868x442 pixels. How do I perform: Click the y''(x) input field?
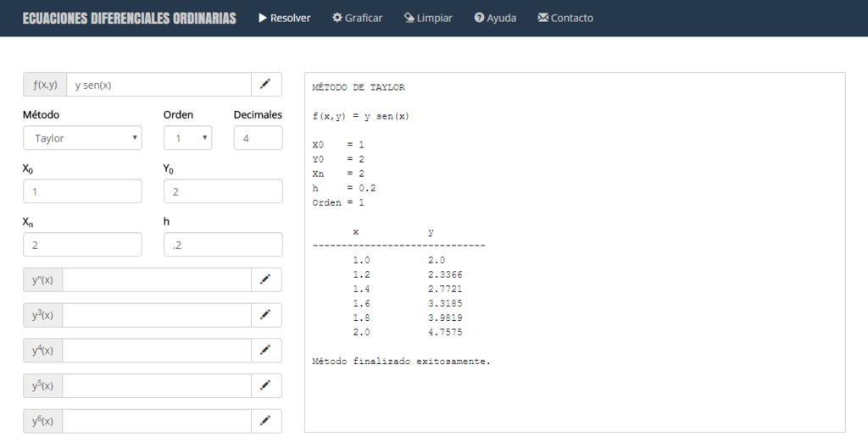point(157,280)
